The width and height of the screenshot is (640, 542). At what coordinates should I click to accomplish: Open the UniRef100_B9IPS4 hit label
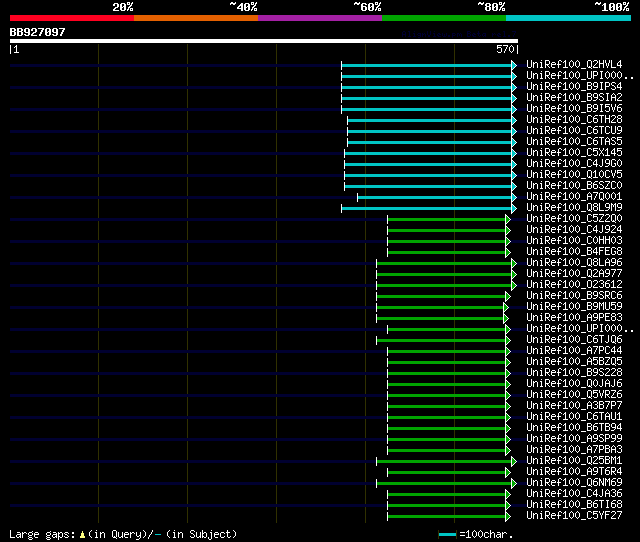(x=574, y=87)
